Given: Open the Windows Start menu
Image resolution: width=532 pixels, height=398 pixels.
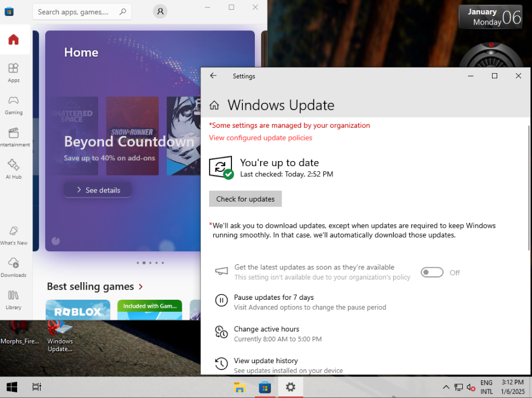Looking at the screenshot, I should (x=12, y=387).
